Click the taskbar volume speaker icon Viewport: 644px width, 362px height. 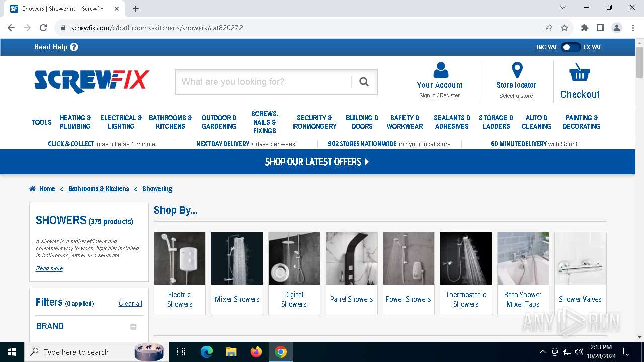pyautogui.click(x=579, y=352)
